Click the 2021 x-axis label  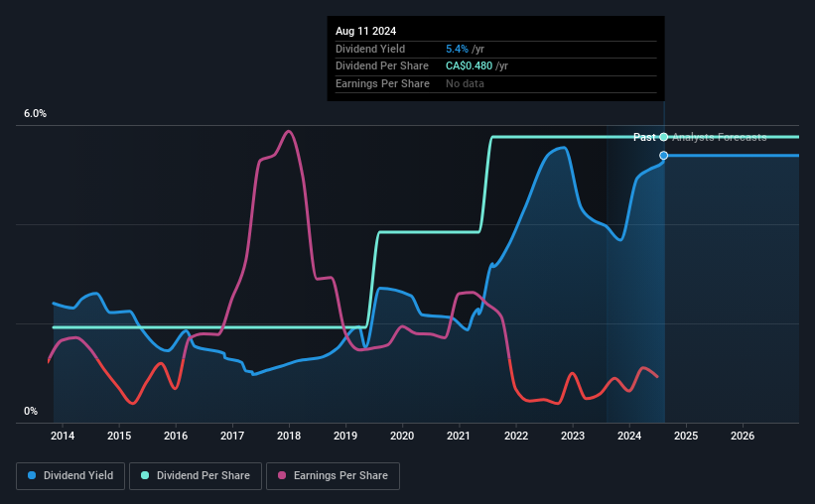[x=459, y=436]
